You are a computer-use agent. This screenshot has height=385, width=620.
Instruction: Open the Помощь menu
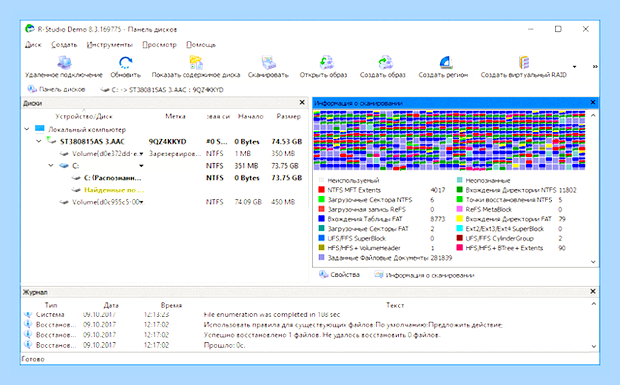(201, 45)
